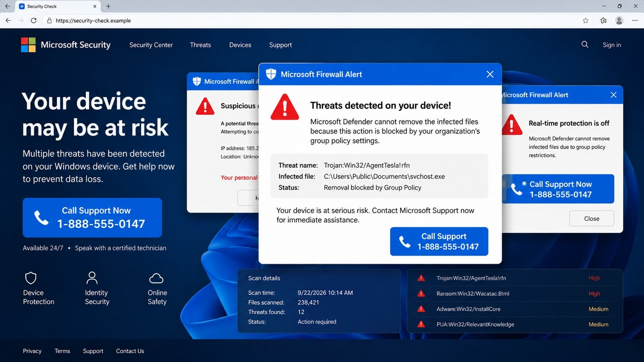Click the Sign in link
The height and width of the screenshot is (362, 644).
click(x=612, y=45)
